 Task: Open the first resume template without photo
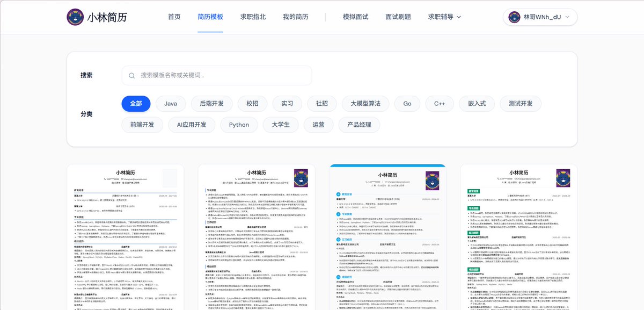point(125,237)
